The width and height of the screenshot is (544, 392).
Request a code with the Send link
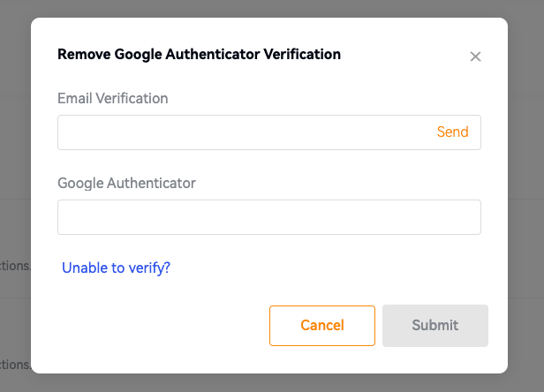tap(452, 132)
